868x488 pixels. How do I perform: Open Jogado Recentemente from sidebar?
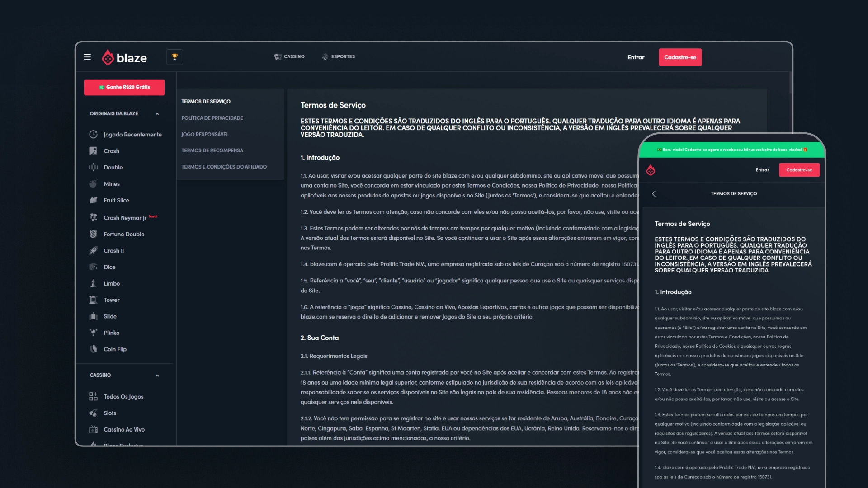pyautogui.click(x=132, y=135)
